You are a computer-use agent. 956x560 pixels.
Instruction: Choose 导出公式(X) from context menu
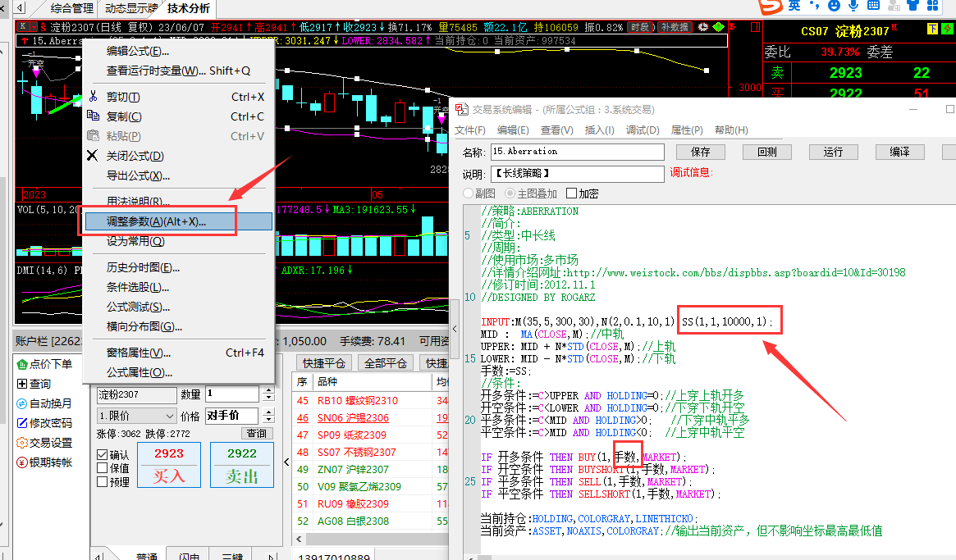[179, 175]
